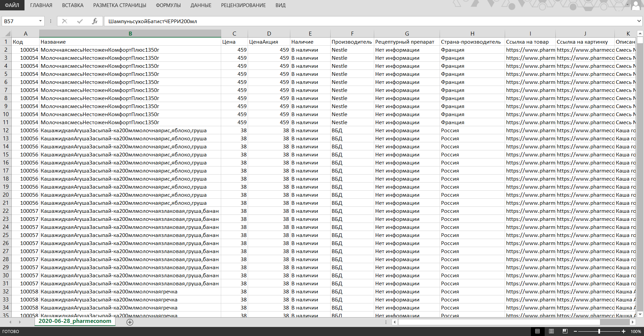Select product link cell in row 5
644x336 pixels.
click(x=530, y=74)
